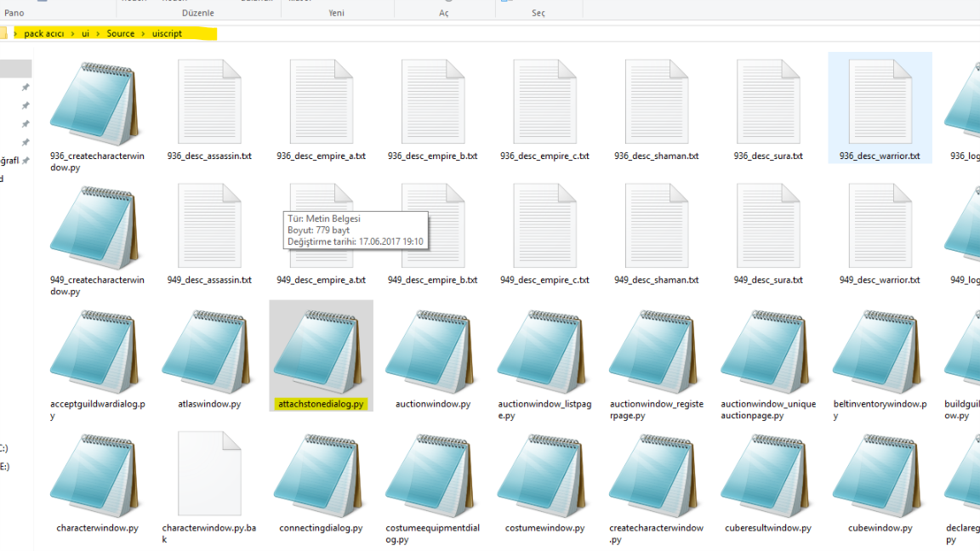The image size is (980, 551).
Task: Select the 936_createcharacterwindow.py file icon
Action: point(94,104)
